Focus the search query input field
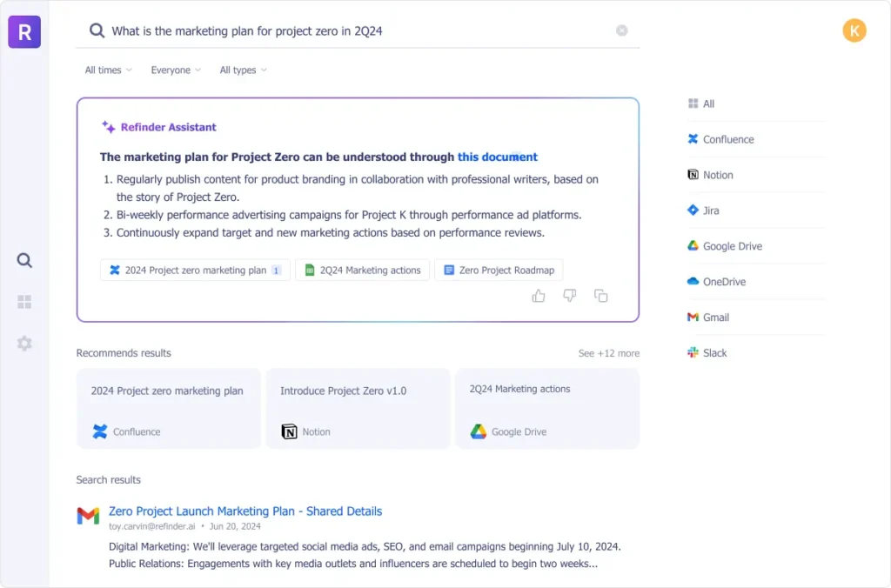Image resolution: width=891 pixels, height=588 pixels. pyautogui.click(x=358, y=30)
